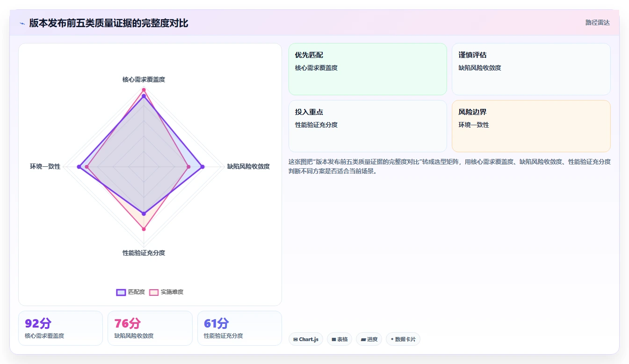The image size is (629, 364).
Task: Click the Chart.js tag
Action: (306, 339)
